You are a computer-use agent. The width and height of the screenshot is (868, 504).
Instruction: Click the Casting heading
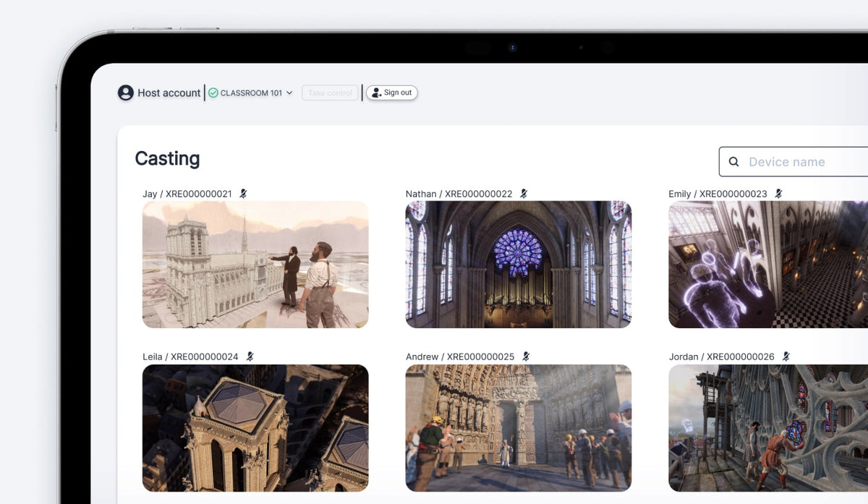click(167, 158)
